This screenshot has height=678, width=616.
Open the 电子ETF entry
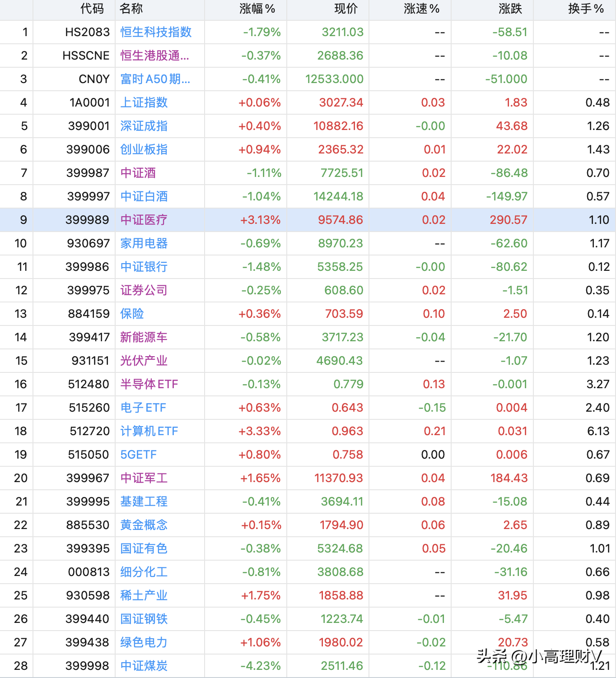click(143, 408)
